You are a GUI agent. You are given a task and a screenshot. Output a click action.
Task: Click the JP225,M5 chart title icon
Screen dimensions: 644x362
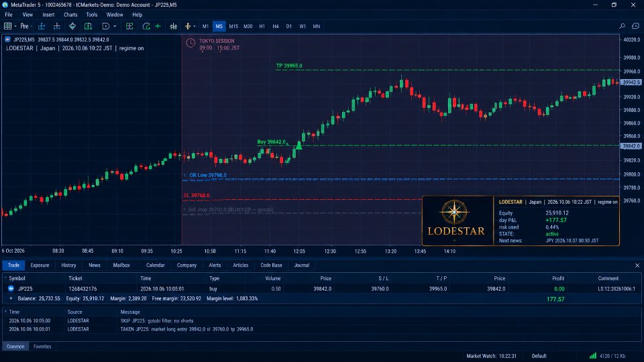[x=7, y=40]
